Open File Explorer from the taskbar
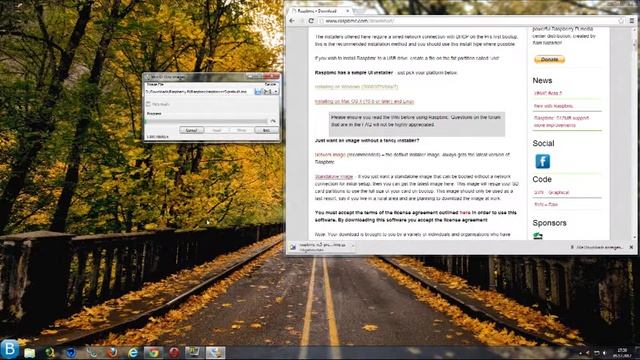Viewport: 640px width, 360px height. coord(29,353)
